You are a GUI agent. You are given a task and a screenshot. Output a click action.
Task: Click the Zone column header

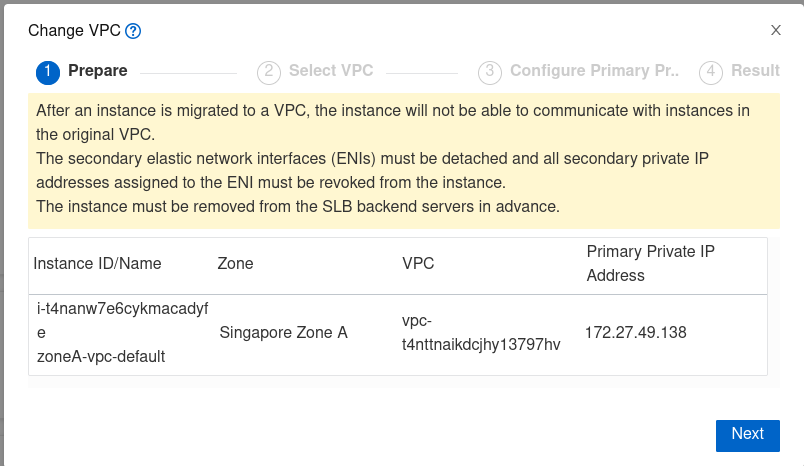click(235, 264)
